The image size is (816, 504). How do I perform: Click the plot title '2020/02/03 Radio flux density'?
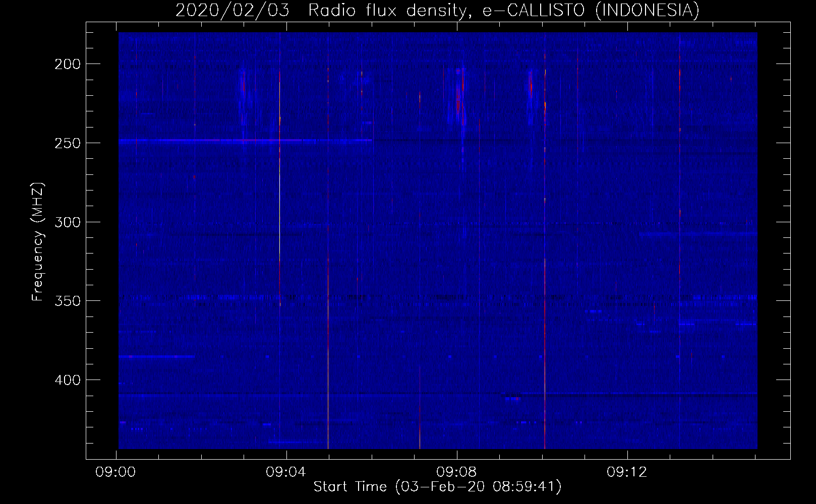437,11
